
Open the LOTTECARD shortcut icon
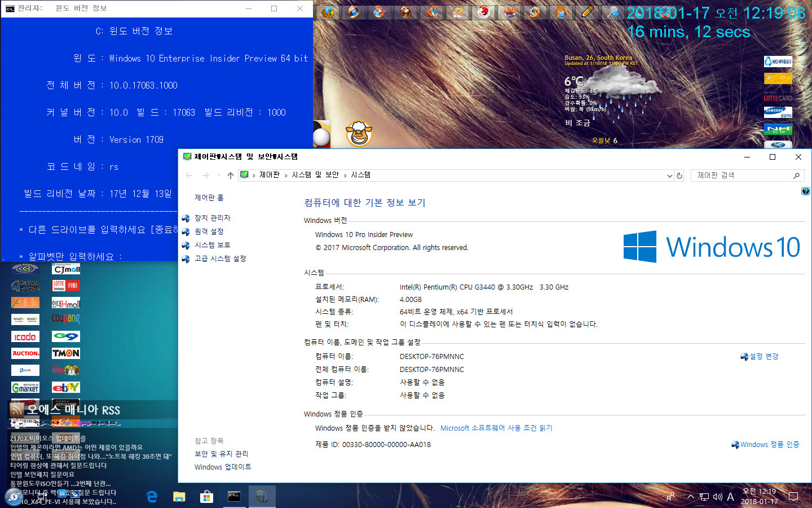pyautogui.click(x=778, y=96)
